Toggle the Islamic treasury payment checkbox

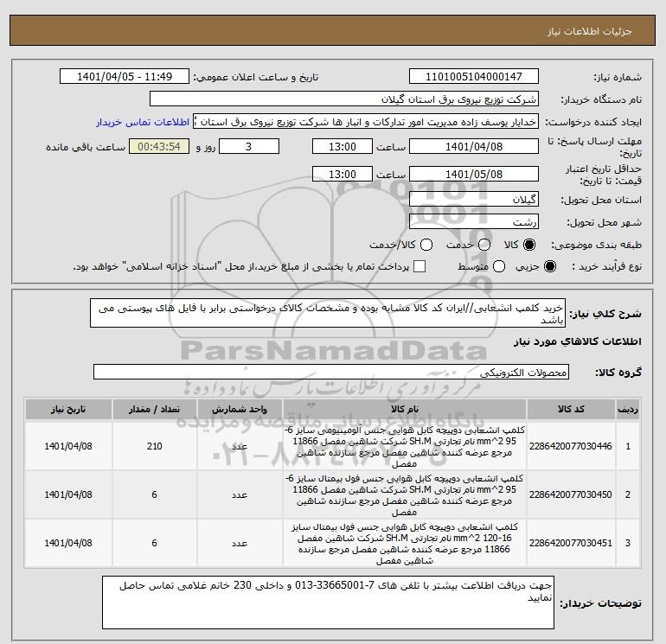coord(419,266)
